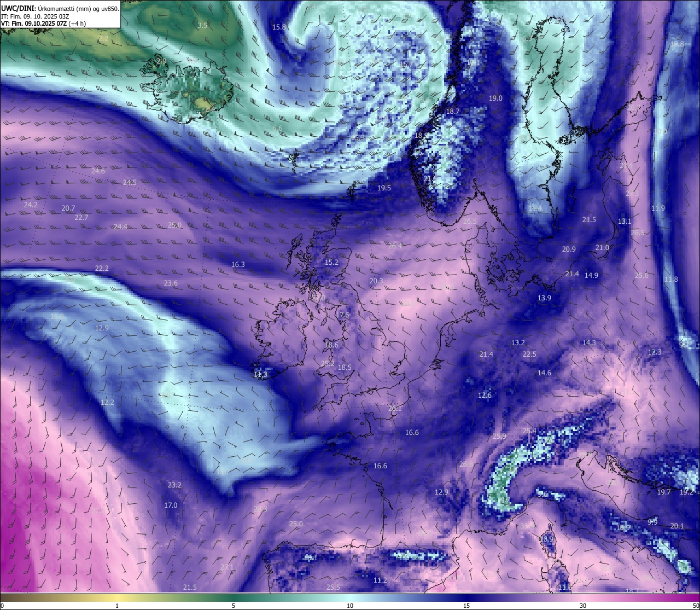700x610 pixels.
Task: Click the 30 tick on the colour scale
Action: point(583,606)
